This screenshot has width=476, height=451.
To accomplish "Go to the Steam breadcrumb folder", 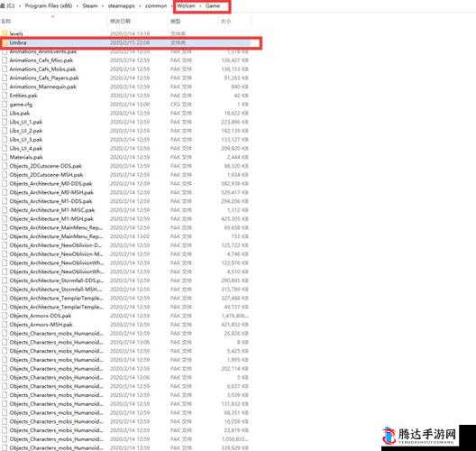I will pos(90,5).
